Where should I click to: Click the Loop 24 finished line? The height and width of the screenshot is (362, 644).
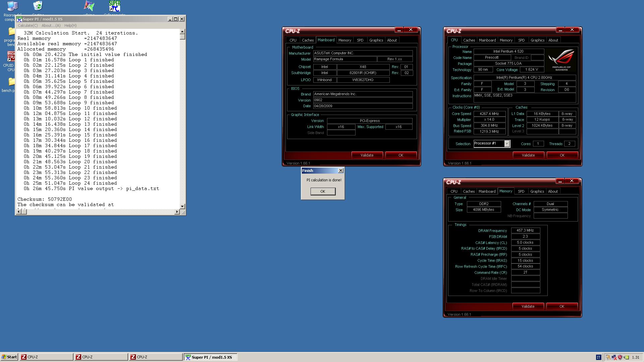pyautogui.click(x=70, y=183)
